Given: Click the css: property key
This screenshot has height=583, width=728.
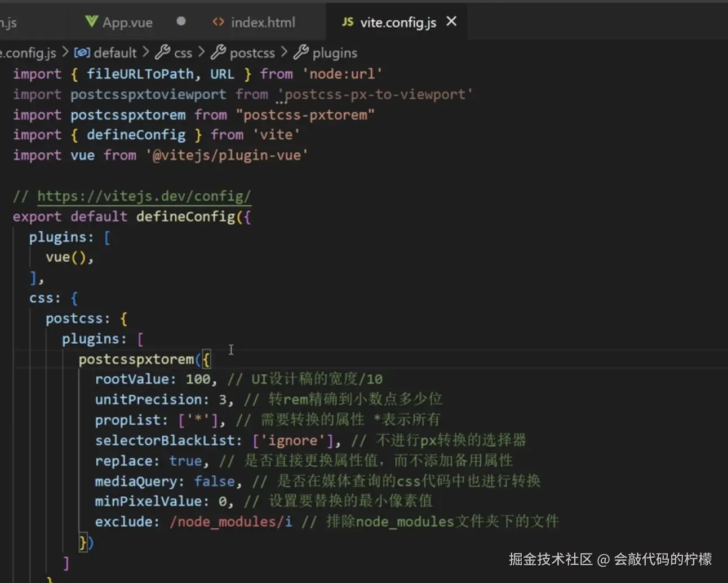Looking at the screenshot, I should (x=45, y=298).
